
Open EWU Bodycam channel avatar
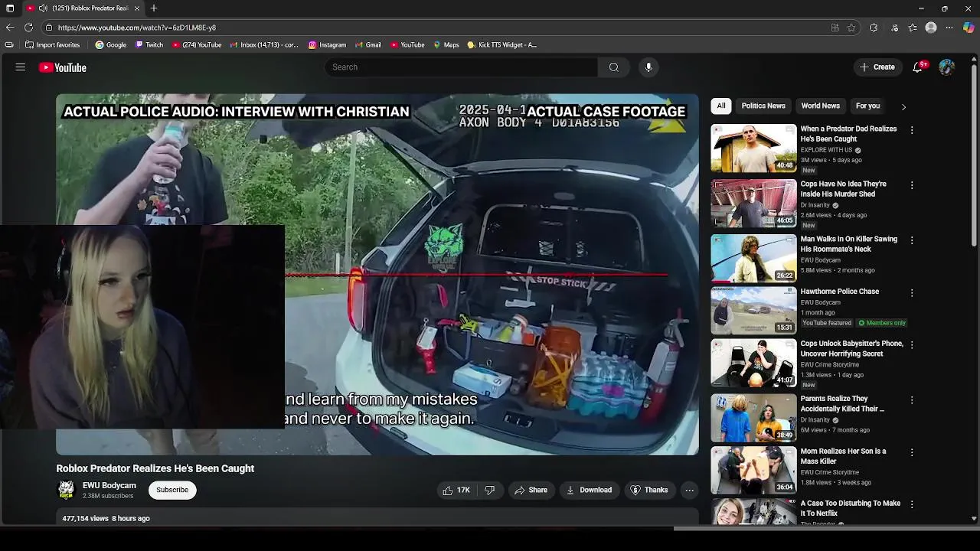point(67,490)
